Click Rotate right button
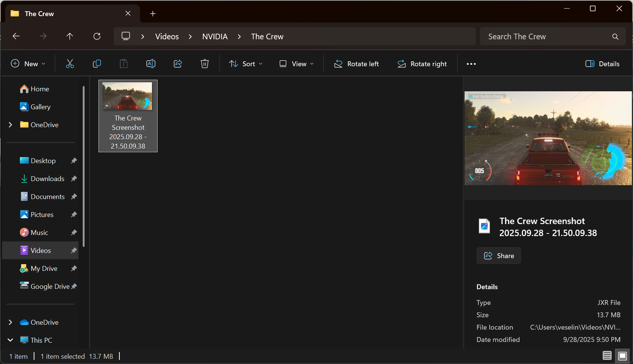 [x=422, y=64]
